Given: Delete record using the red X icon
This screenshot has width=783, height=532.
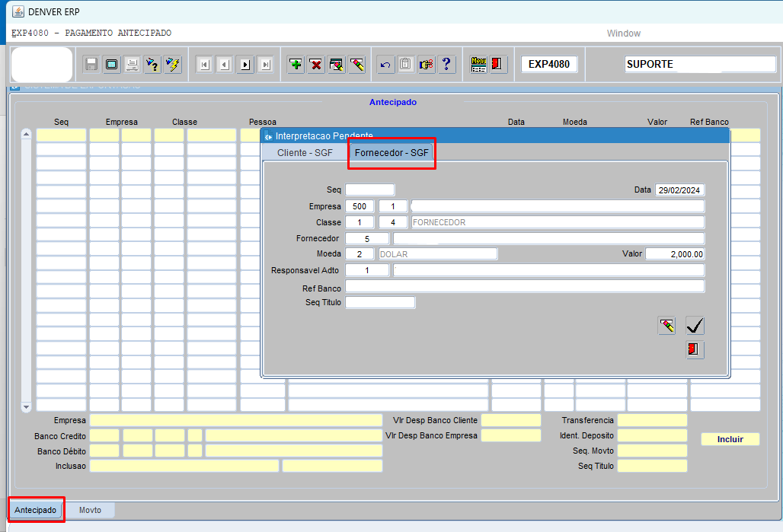Looking at the screenshot, I should [x=316, y=65].
